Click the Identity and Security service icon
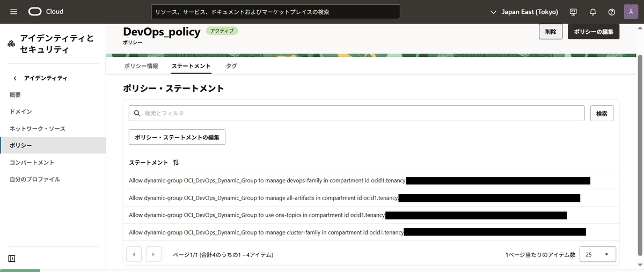The height and width of the screenshot is (272, 644). click(x=11, y=44)
